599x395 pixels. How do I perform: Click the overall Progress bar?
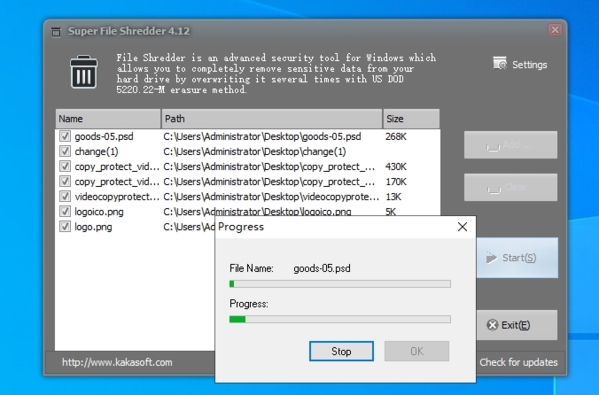pos(340,319)
